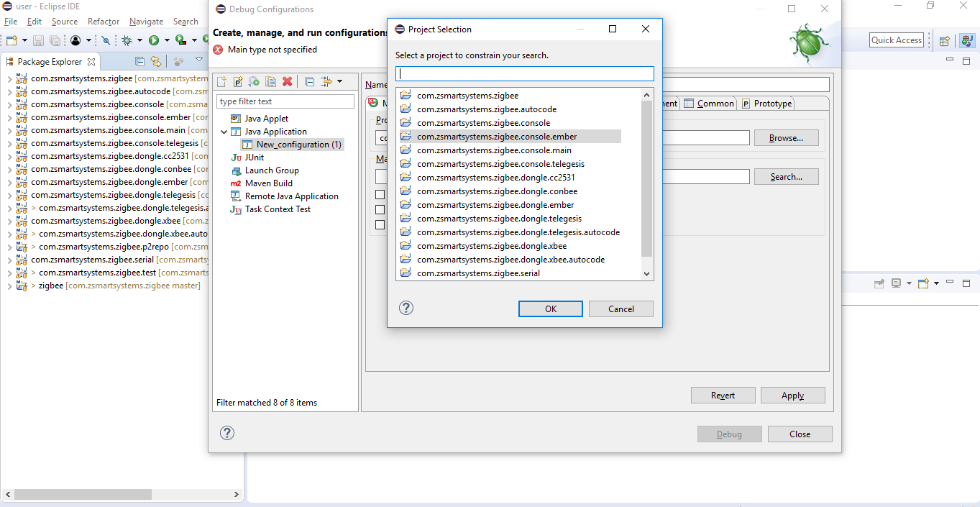The image size is (980, 507).
Task: Click Collapse All icon in Package Explorer
Action: (x=140, y=62)
